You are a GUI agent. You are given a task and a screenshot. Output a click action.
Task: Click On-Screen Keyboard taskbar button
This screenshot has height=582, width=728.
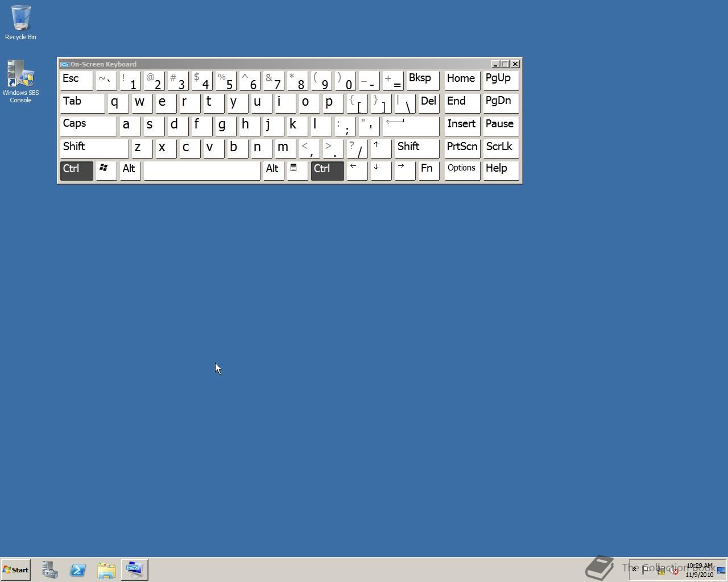tap(135, 569)
